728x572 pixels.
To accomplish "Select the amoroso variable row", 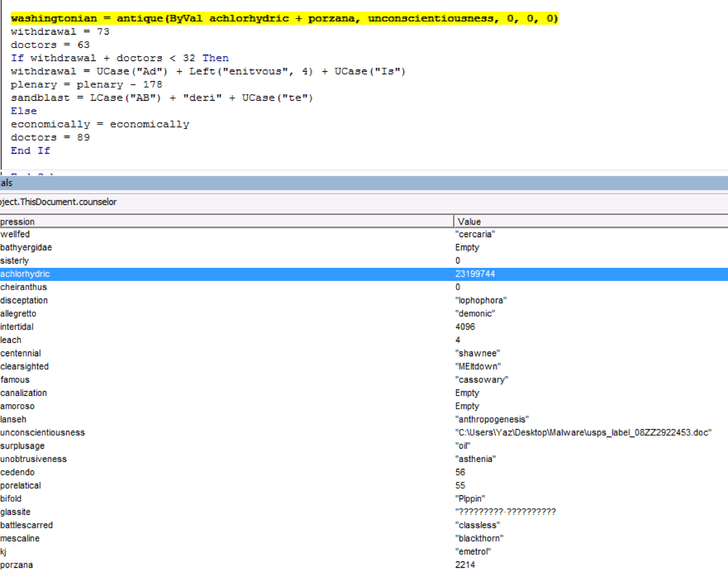I will [x=364, y=406].
